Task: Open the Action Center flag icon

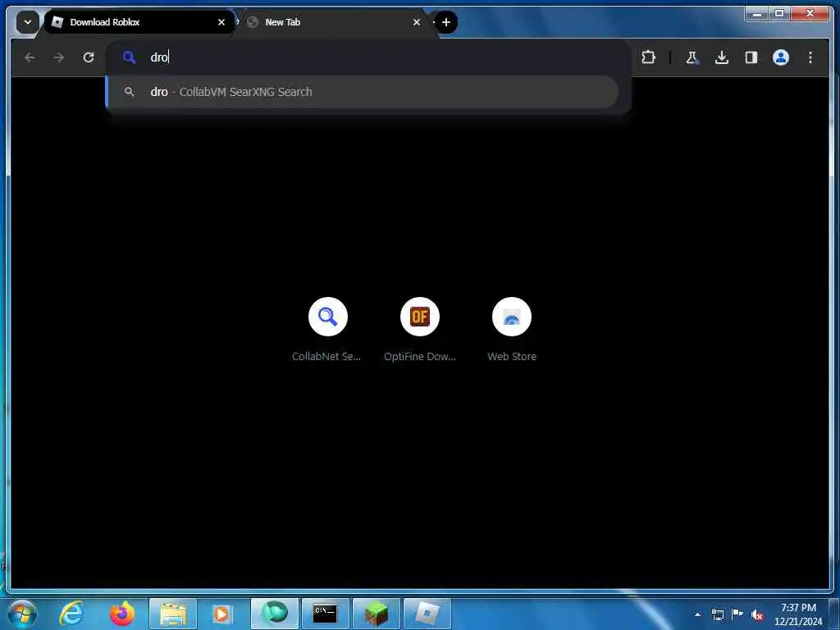Action: coord(737,614)
